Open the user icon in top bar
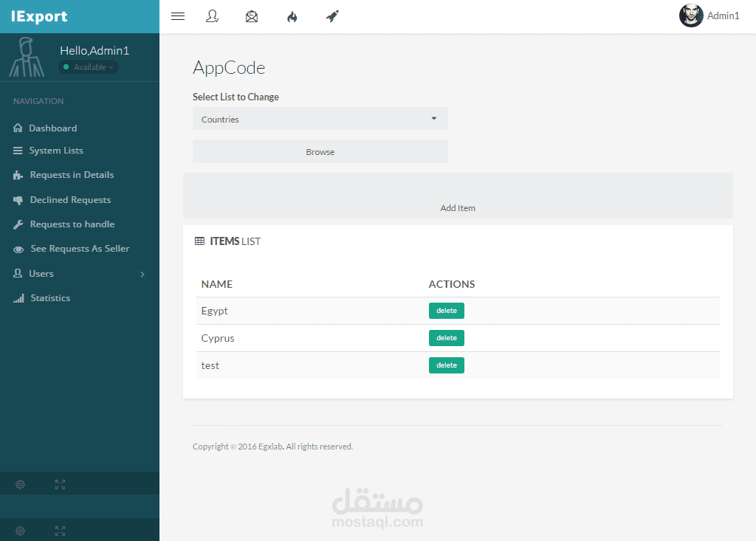This screenshot has height=541, width=756. click(212, 16)
